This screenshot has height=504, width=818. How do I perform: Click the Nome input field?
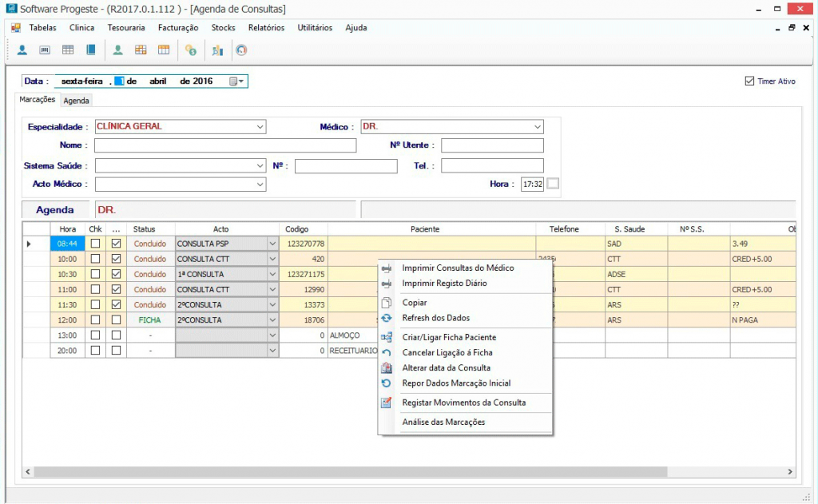click(225, 145)
